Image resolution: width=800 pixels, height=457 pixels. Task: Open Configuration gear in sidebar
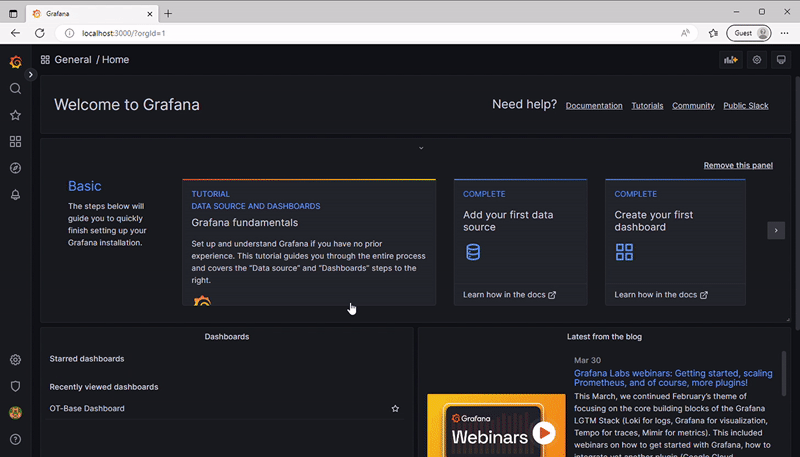(x=15, y=360)
